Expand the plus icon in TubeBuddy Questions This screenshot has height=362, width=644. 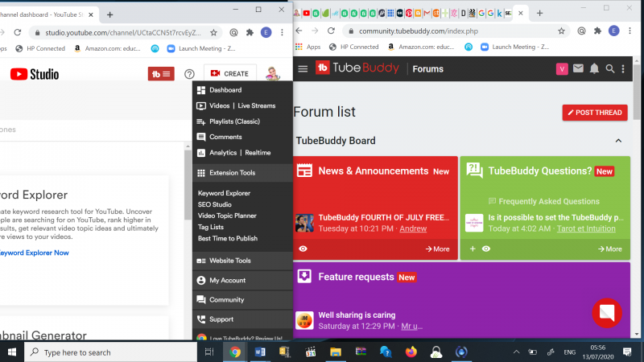coord(473,249)
